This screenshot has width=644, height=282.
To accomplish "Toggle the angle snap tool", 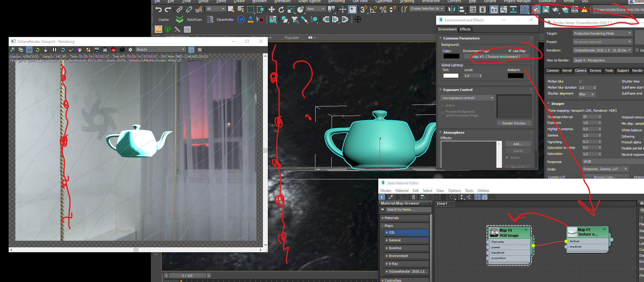I will [374, 9].
